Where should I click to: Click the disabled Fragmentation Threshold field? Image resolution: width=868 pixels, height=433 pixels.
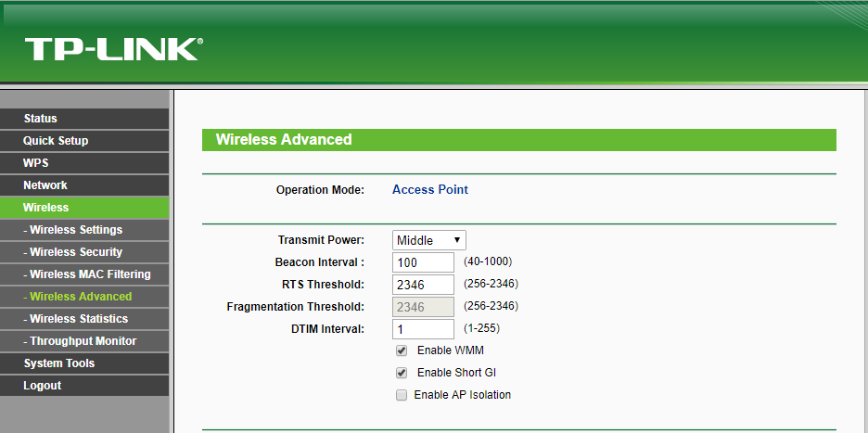(x=424, y=307)
